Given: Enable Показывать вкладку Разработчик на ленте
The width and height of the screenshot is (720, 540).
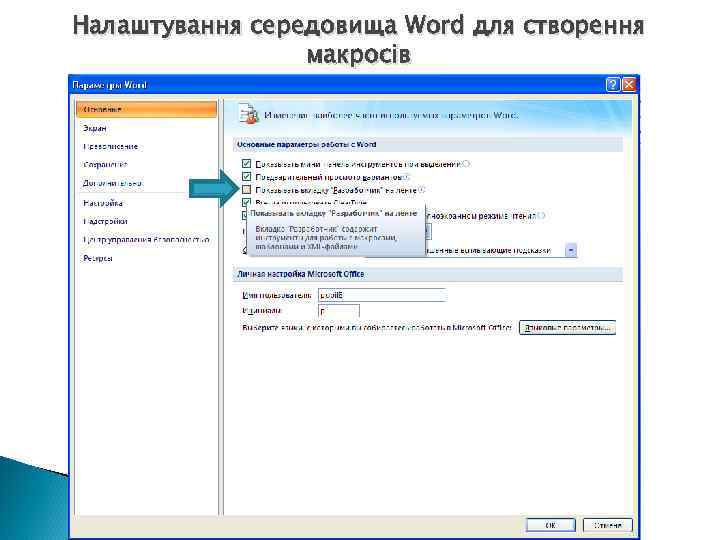Looking at the screenshot, I should tap(247, 190).
